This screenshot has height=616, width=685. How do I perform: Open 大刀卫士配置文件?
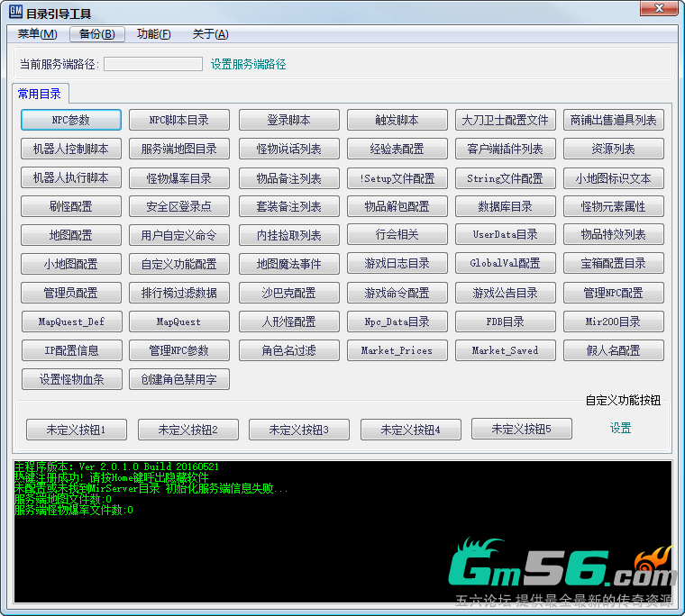506,120
